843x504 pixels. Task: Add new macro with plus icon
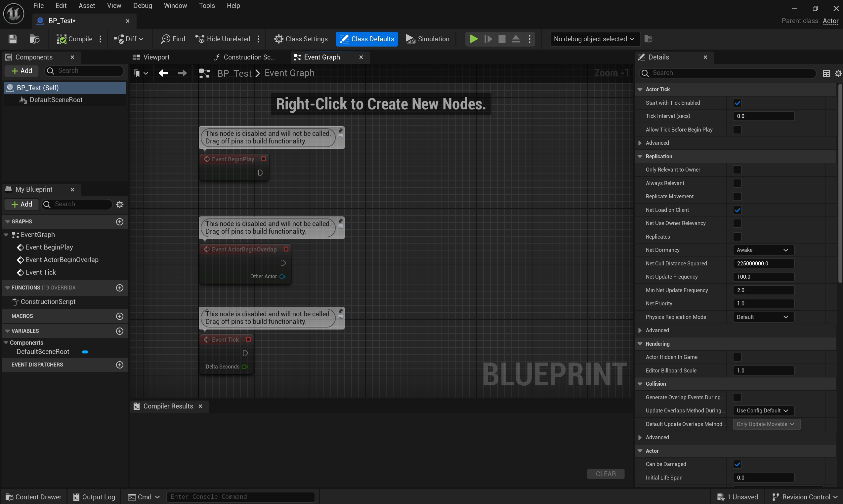click(x=120, y=316)
